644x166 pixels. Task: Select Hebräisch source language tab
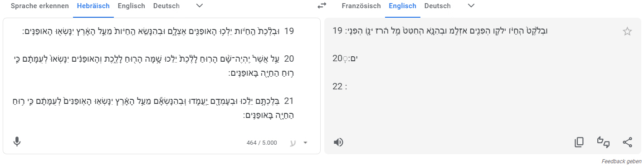93,6
